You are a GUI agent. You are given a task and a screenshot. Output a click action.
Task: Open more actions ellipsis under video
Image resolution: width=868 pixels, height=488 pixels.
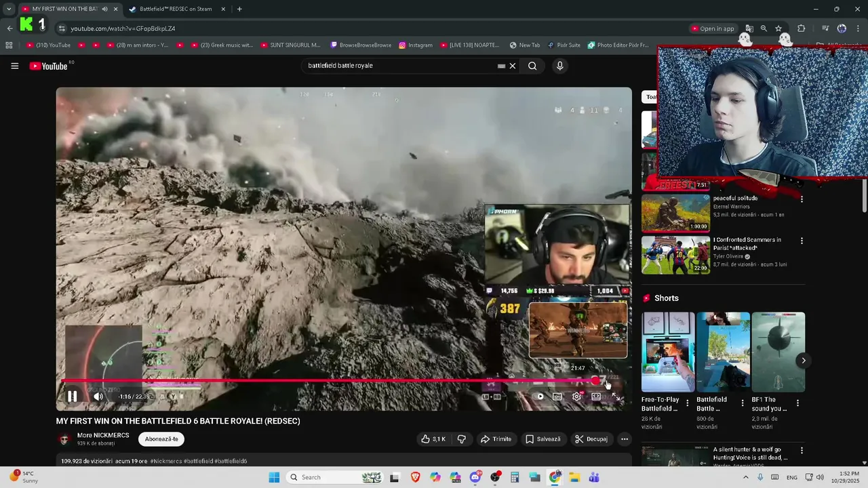click(625, 439)
